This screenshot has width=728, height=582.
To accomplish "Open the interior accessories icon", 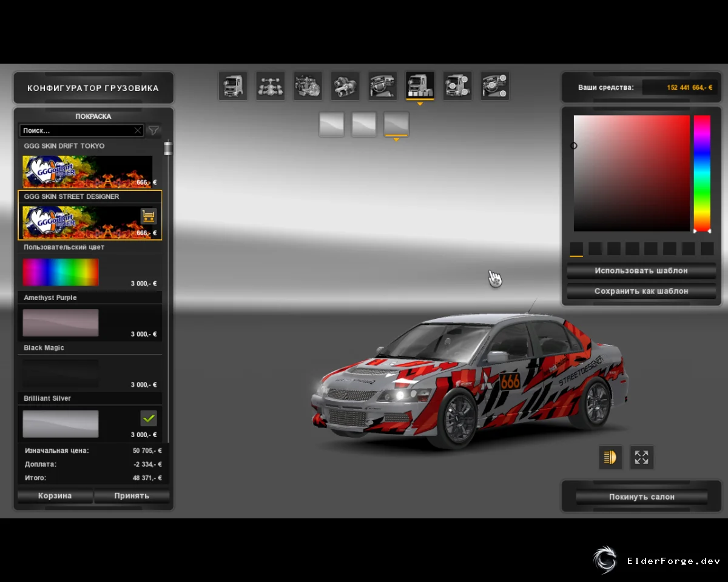I will click(x=495, y=85).
